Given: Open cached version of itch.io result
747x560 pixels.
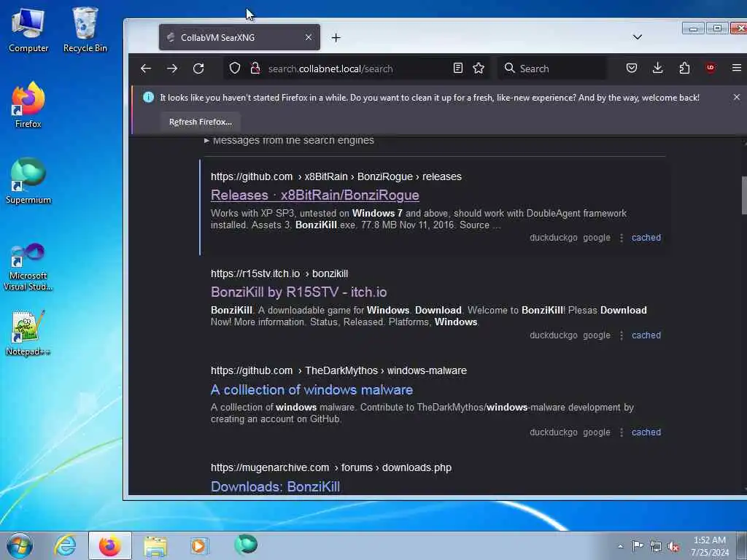Looking at the screenshot, I should (x=646, y=335).
